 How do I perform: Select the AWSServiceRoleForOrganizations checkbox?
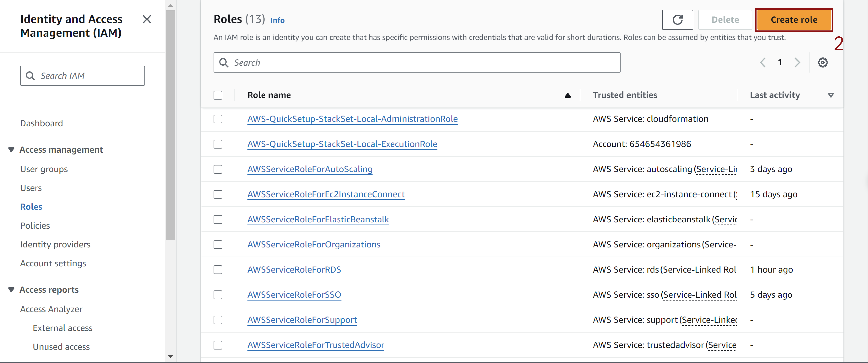218,245
